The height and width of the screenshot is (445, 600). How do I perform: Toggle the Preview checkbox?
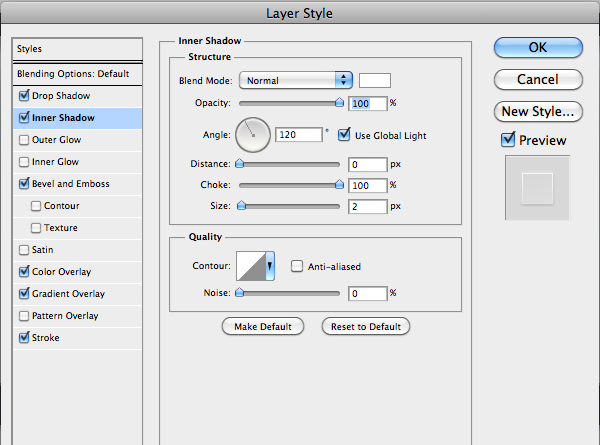pyautogui.click(x=508, y=140)
